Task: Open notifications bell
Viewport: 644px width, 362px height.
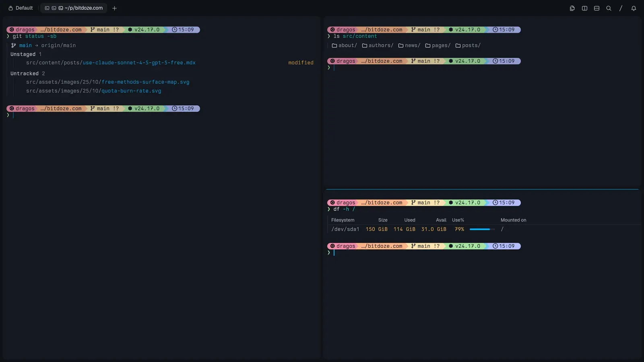Action: click(634, 8)
